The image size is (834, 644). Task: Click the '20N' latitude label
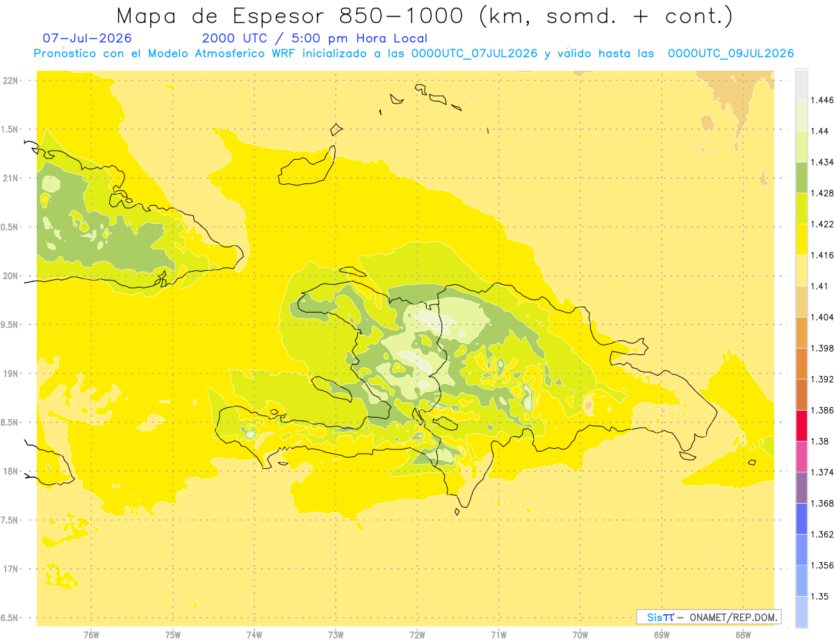coord(12,276)
